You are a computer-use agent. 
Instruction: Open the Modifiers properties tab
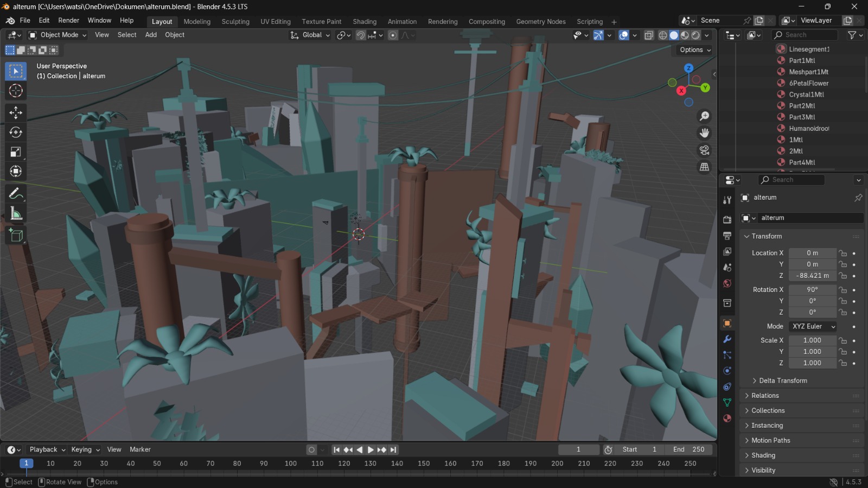tap(727, 339)
